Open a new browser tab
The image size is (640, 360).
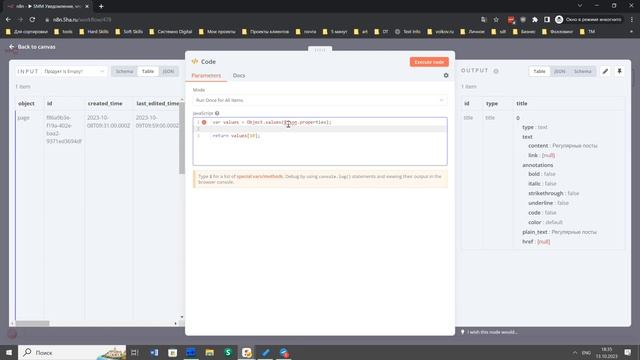(x=101, y=6)
